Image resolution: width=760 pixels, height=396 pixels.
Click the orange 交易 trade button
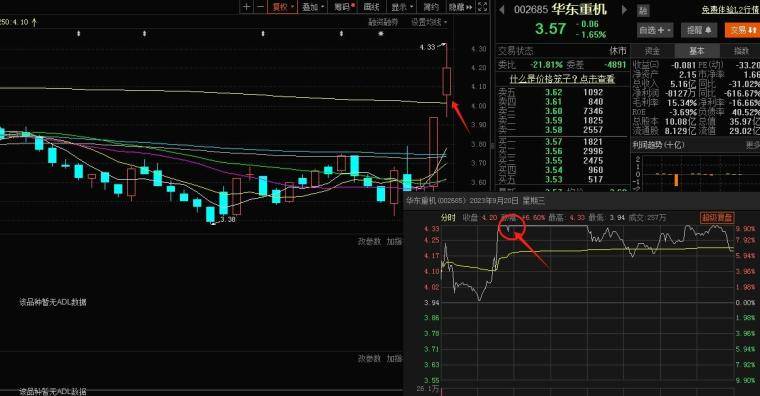tap(742, 30)
